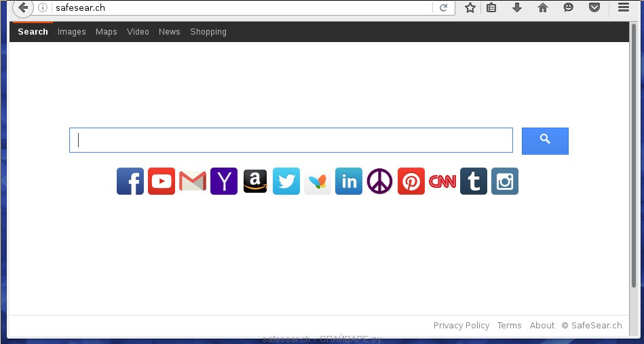This screenshot has width=644, height=344.
Task: Switch to the Images tab
Action: (x=71, y=32)
